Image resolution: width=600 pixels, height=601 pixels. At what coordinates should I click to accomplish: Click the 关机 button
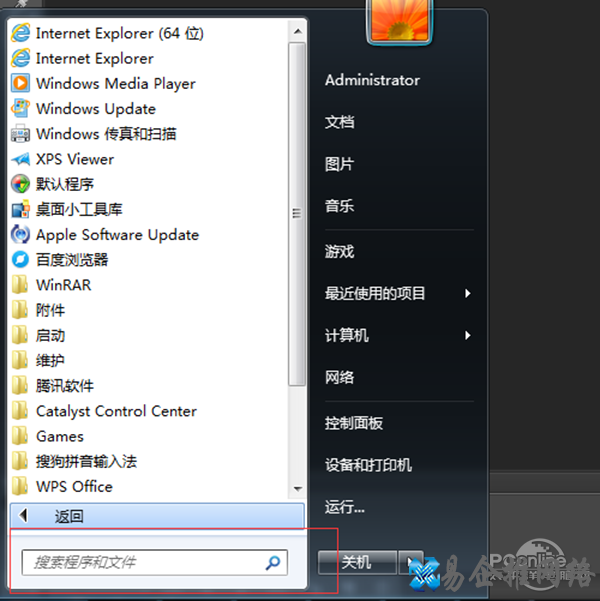pyautogui.click(x=357, y=562)
